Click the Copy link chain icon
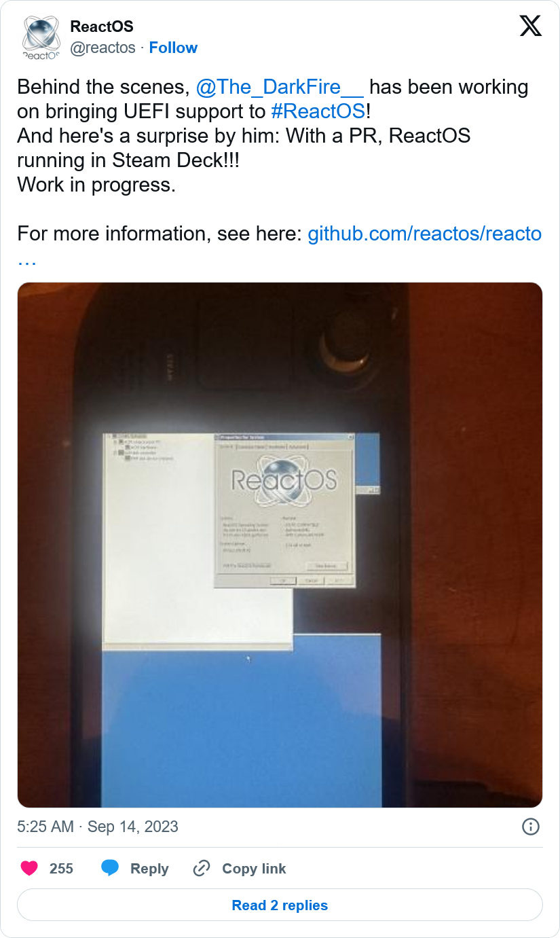 click(x=202, y=868)
